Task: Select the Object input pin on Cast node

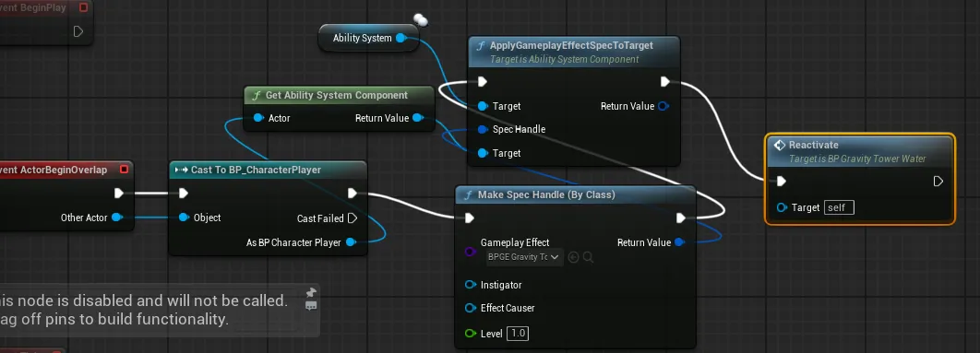Action: click(183, 218)
